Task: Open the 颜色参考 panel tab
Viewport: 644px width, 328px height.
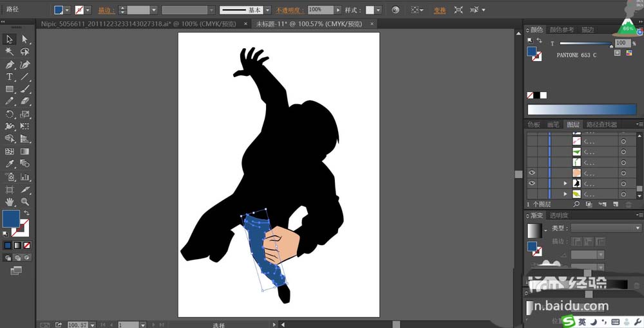Action: (562, 30)
